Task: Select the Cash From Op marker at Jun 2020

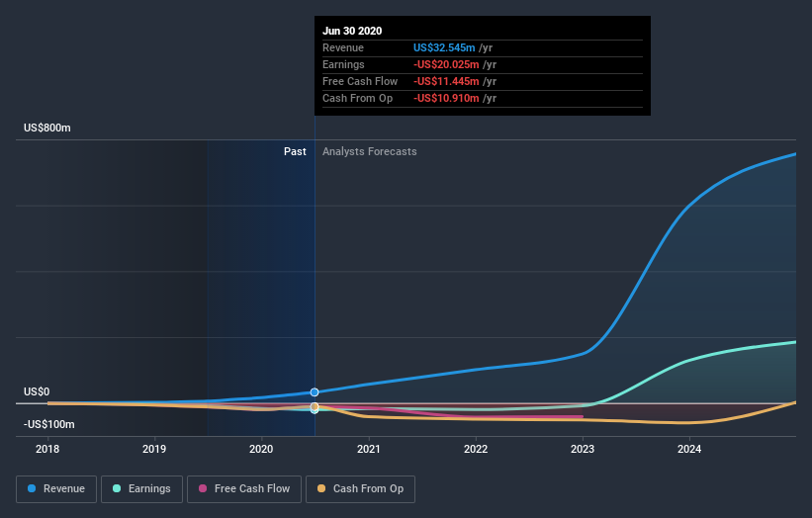Action: tap(315, 406)
